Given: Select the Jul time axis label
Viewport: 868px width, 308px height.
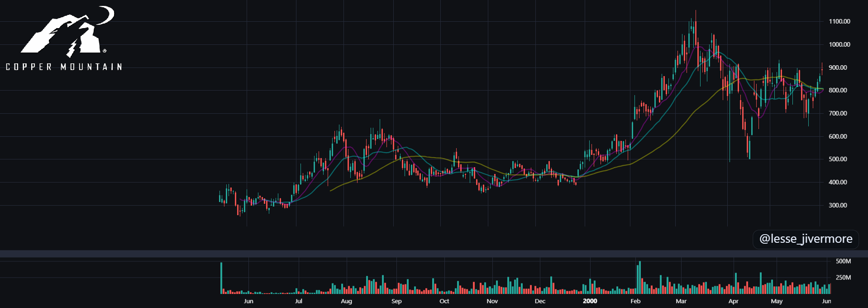Looking at the screenshot, I should click(x=299, y=301).
